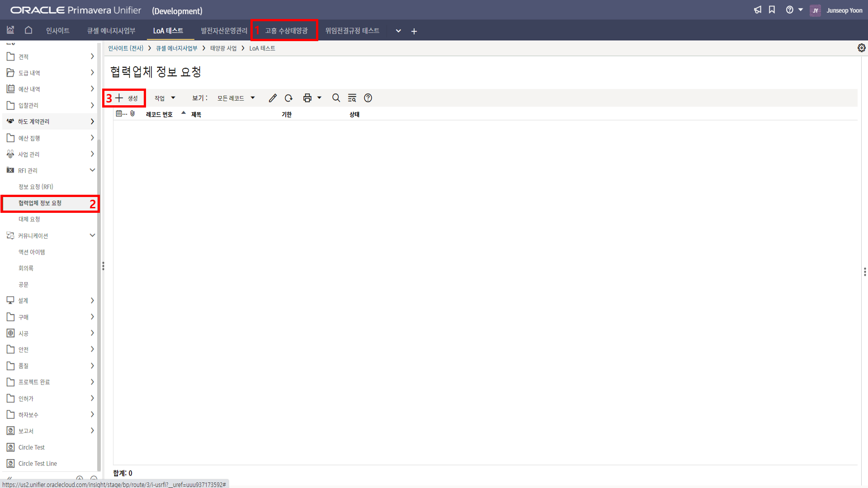
Task: Show more tabs with the chevron
Action: pos(398,31)
